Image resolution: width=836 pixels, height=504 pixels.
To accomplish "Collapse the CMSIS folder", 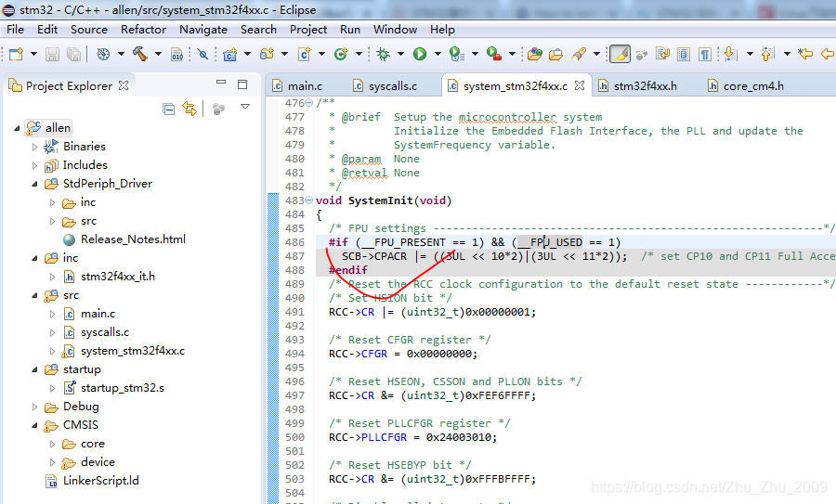I will (34, 425).
